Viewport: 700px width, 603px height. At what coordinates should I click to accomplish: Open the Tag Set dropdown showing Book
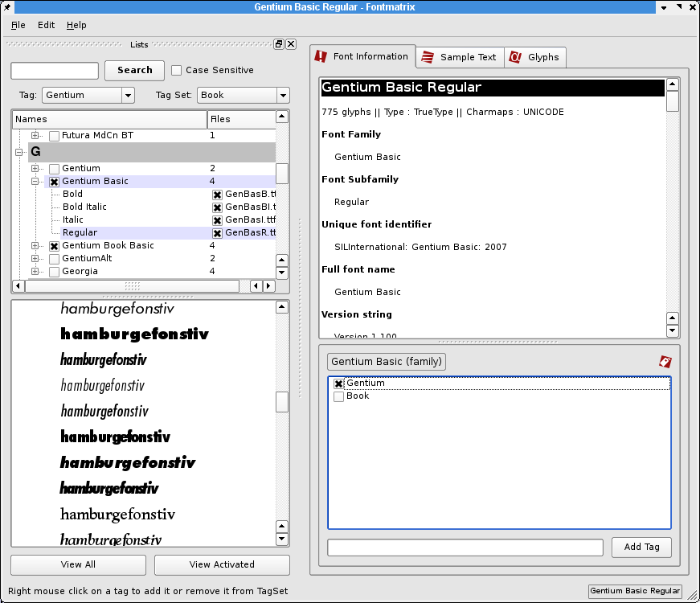283,95
